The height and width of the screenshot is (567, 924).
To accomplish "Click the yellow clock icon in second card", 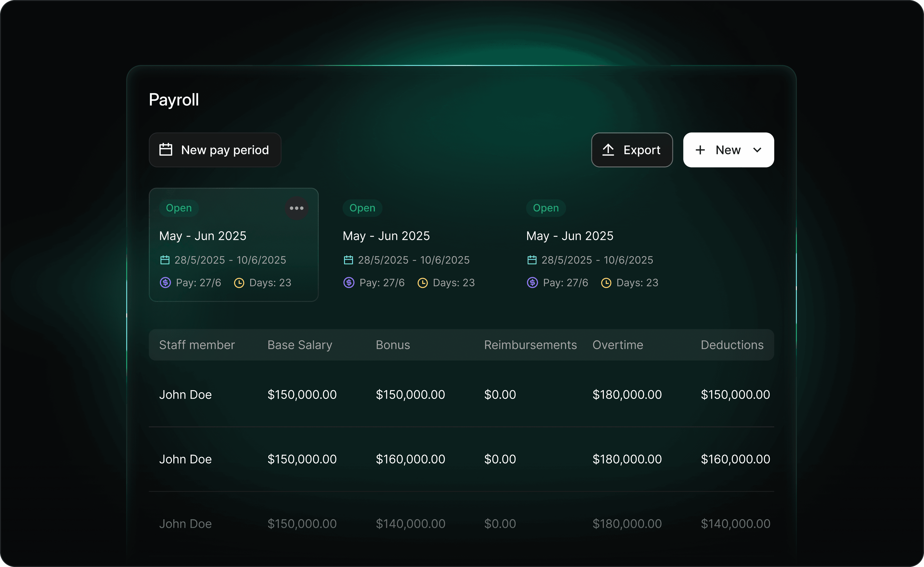I will (x=423, y=283).
